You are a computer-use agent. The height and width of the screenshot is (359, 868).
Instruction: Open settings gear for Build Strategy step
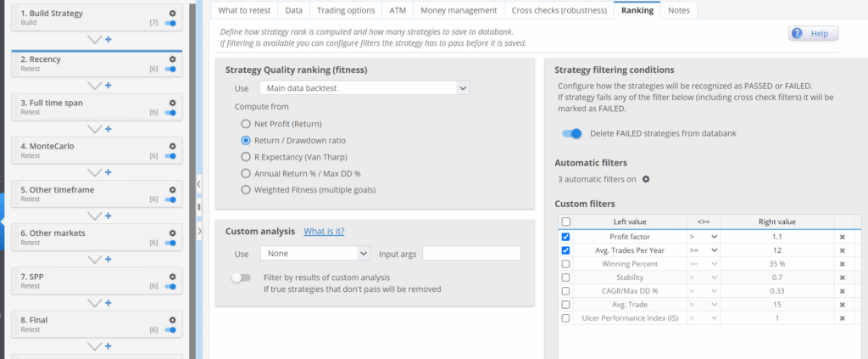pos(173,14)
